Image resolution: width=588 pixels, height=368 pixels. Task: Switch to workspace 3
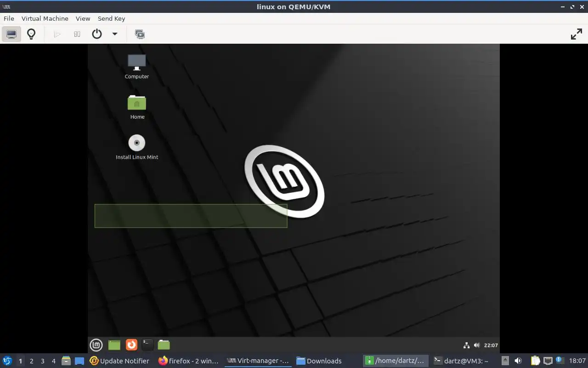point(42,361)
